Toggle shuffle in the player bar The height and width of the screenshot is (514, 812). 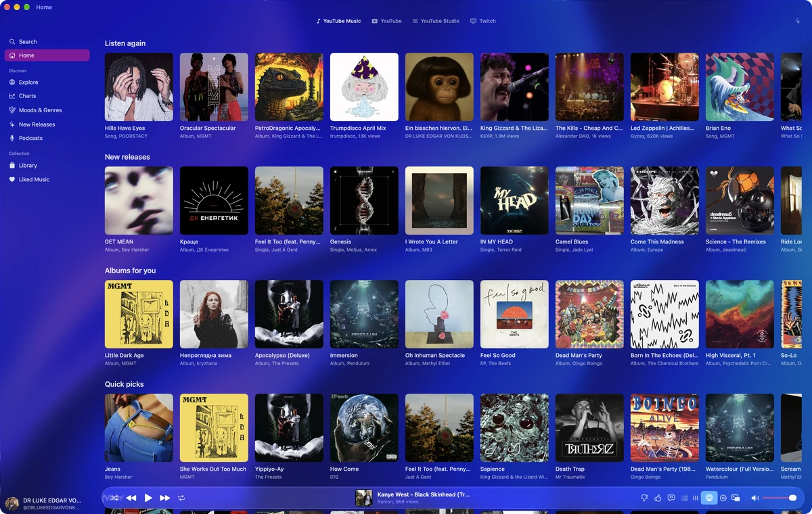[x=115, y=498]
